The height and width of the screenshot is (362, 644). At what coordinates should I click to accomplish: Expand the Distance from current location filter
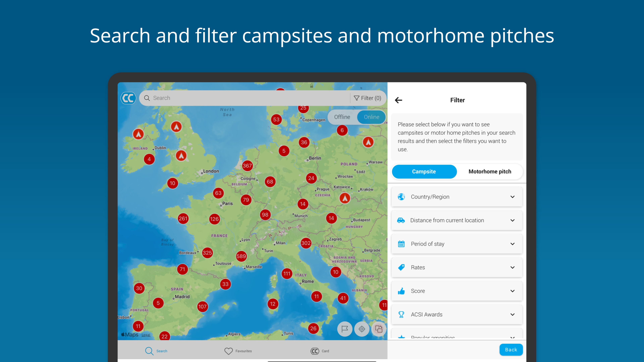(457, 220)
